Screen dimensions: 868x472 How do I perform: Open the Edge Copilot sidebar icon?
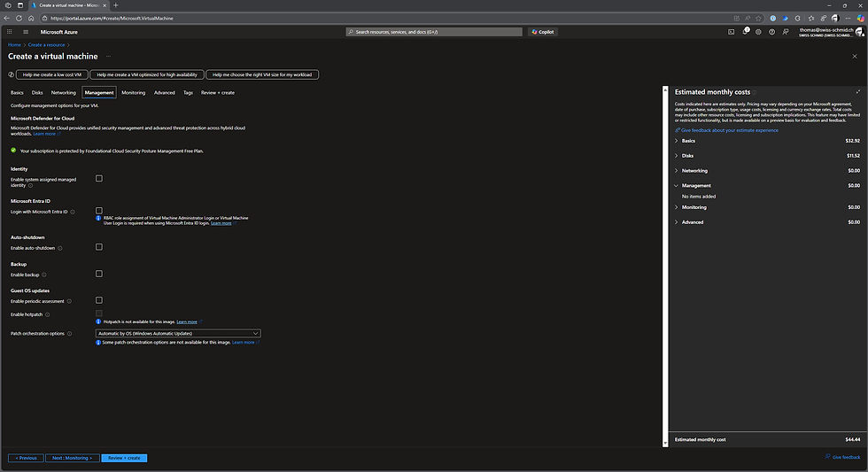click(861, 19)
